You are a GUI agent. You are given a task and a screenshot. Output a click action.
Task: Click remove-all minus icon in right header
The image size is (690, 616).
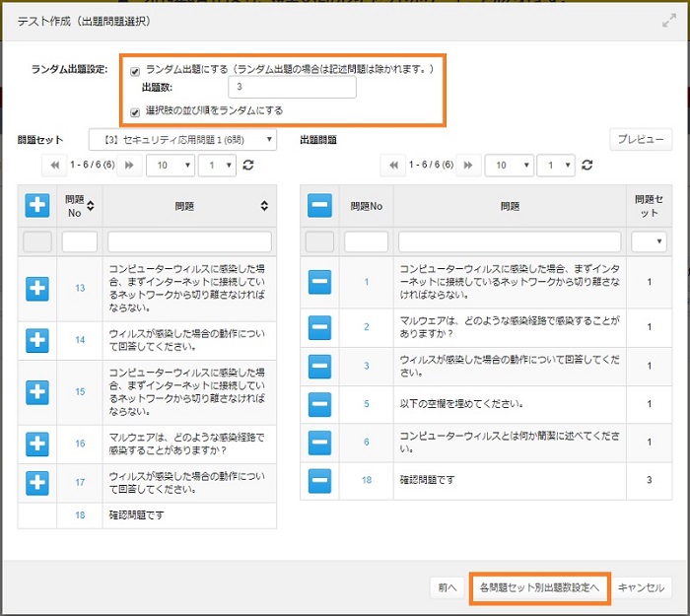[x=319, y=205]
